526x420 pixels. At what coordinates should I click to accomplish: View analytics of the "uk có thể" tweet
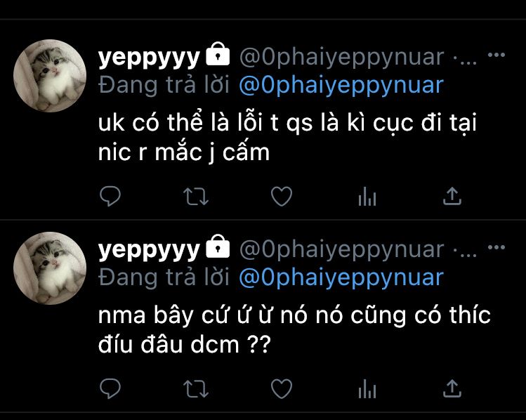[x=367, y=196]
